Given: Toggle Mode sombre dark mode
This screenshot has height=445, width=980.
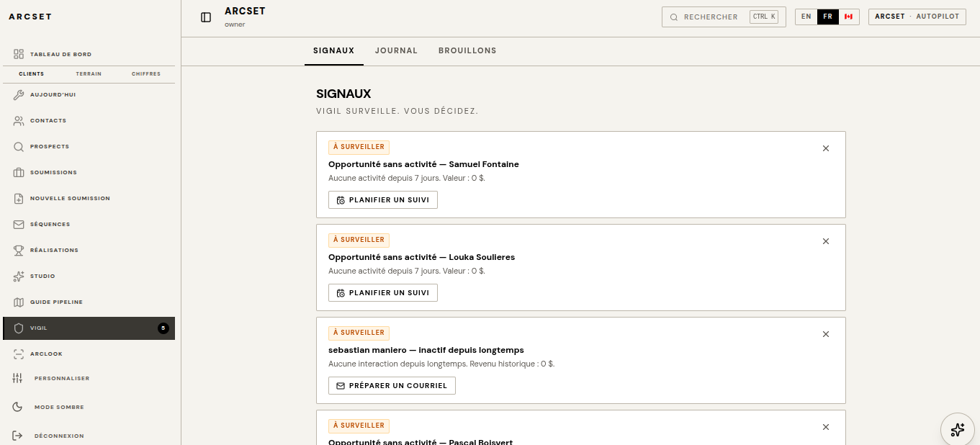Looking at the screenshot, I should click(89, 407).
